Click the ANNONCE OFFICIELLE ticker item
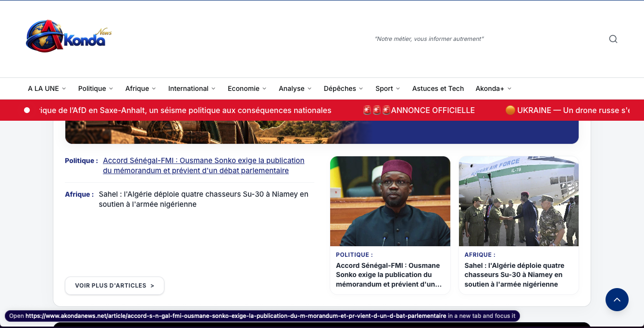644x328 pixels. point(419,110)
